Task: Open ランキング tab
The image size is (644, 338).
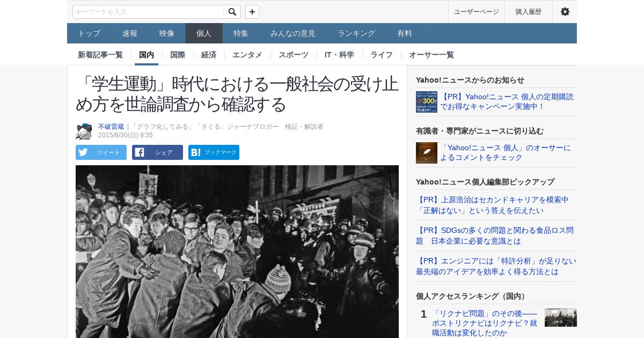Action: click(x=356, y=33)
